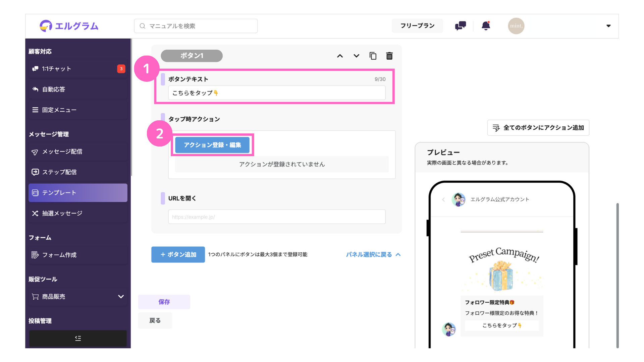
Task: Collapse the sidebar with bottom toggle
Action: (78, 338)
